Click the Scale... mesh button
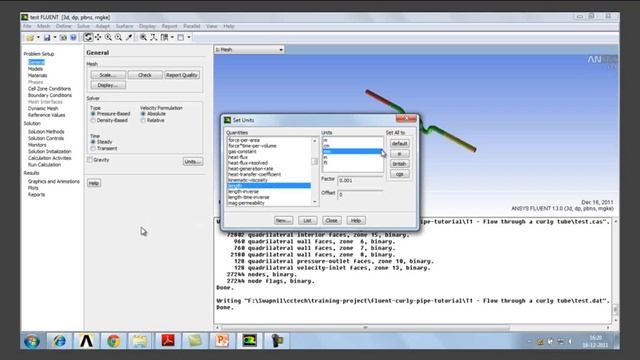This screenshot has height=360, width=640. point(108,75)
